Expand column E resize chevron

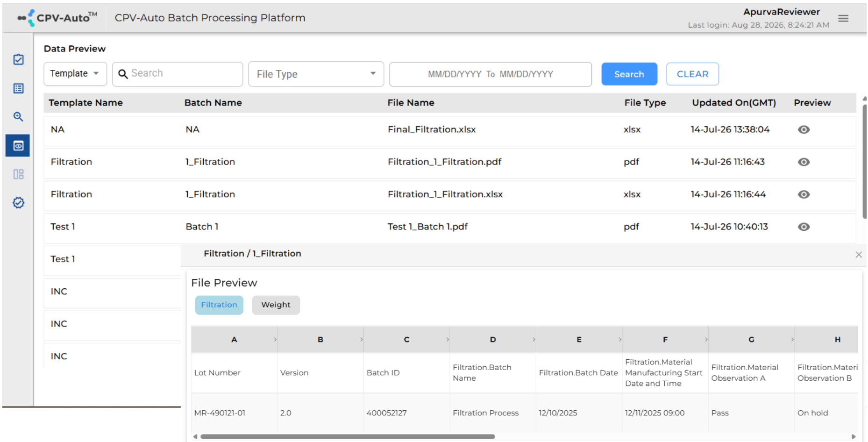pos(620,340)
